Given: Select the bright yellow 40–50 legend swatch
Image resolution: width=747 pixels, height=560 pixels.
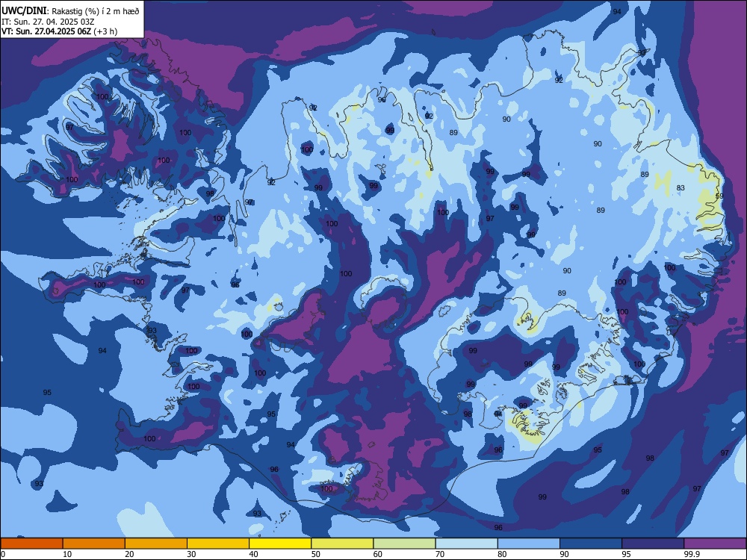Looking at the screenshot, I should (280, 544).
